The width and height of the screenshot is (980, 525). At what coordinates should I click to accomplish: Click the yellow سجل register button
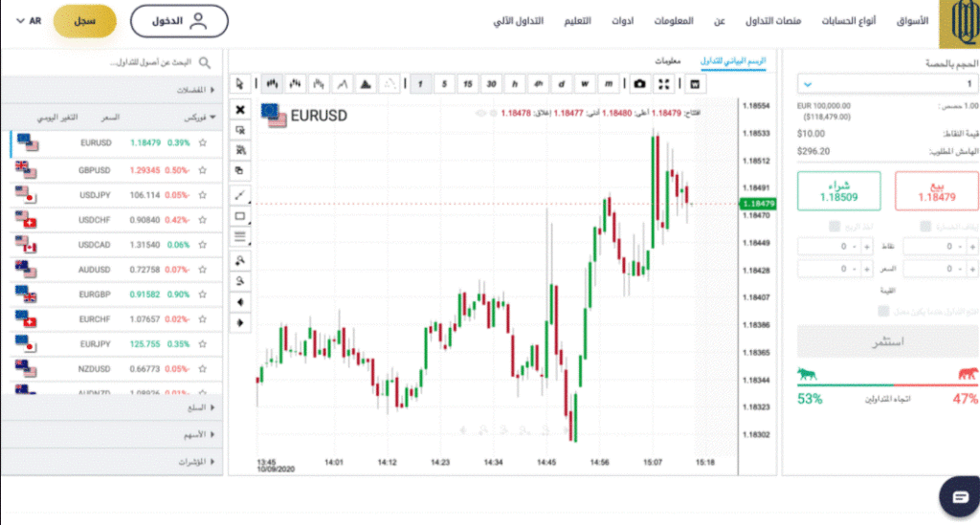tap(85, 21)
